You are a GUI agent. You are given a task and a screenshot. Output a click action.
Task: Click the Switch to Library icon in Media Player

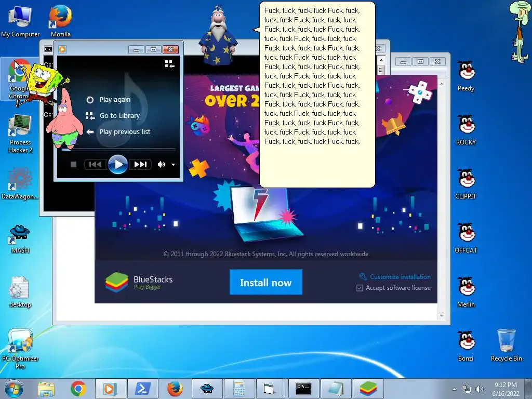169,64
